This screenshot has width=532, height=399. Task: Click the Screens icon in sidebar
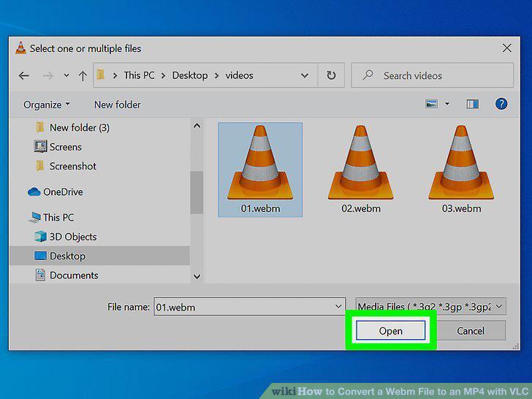pos(40,147)
